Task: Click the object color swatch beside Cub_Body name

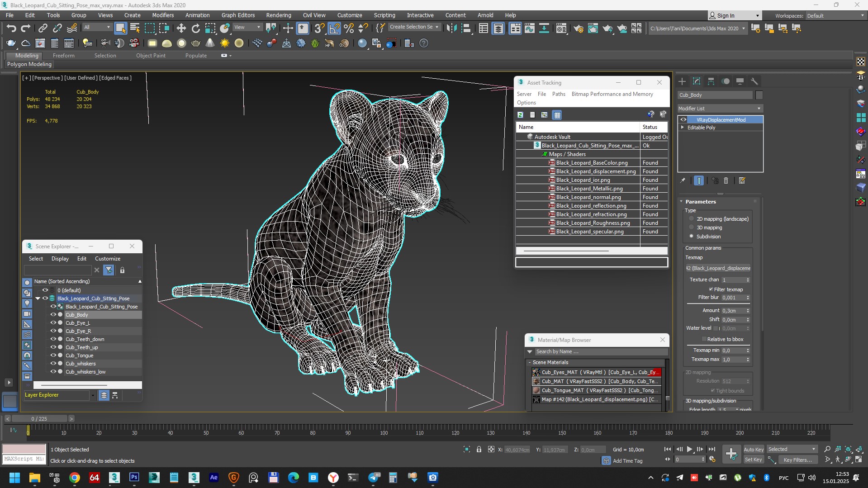Action: (x=759, y=95)
